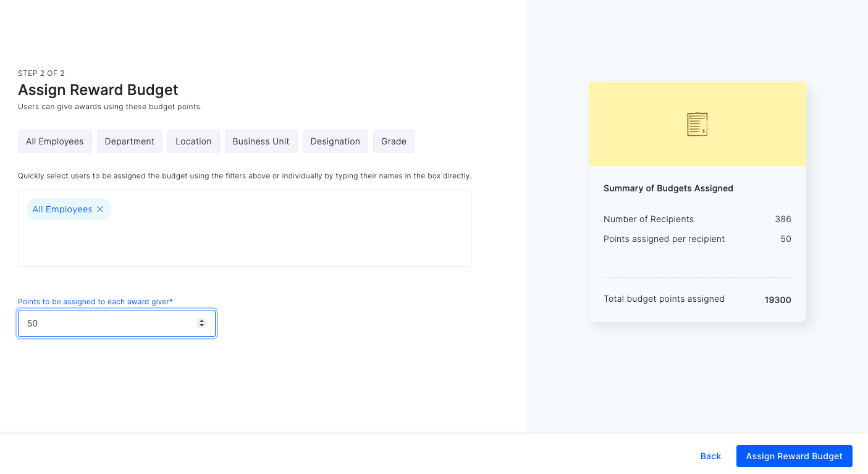868x474 pixels.
Task: Open the Grade filter
Action: point(394,141)
